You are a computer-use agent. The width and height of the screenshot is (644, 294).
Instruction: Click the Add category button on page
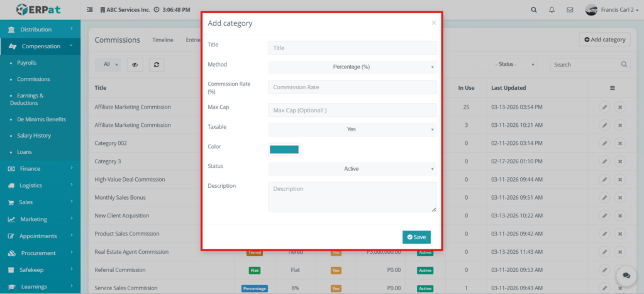point(604,40)
